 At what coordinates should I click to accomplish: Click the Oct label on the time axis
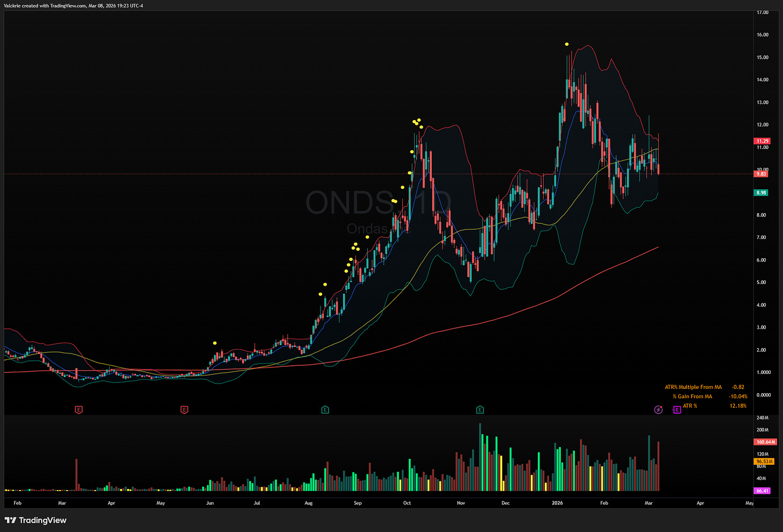click(x=407, y=503)
